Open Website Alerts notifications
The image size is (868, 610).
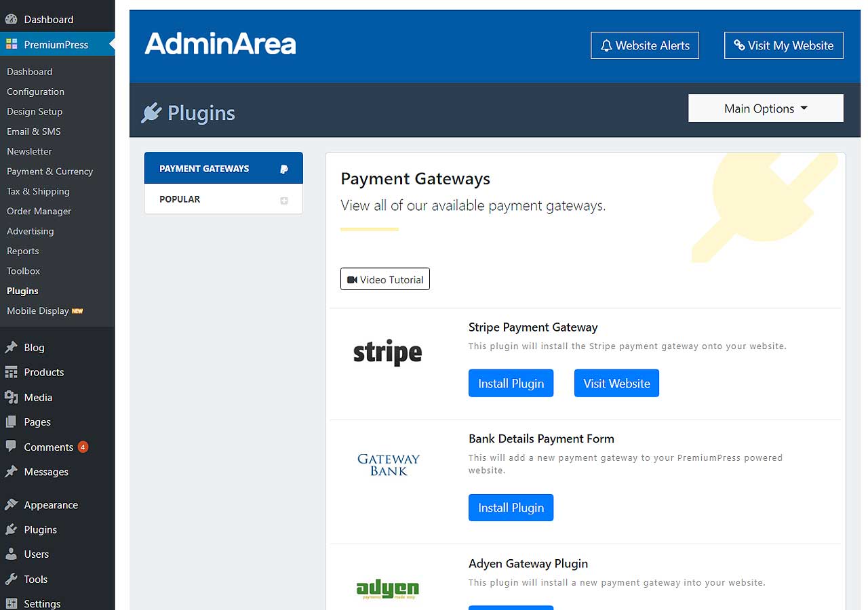point(644,46)
